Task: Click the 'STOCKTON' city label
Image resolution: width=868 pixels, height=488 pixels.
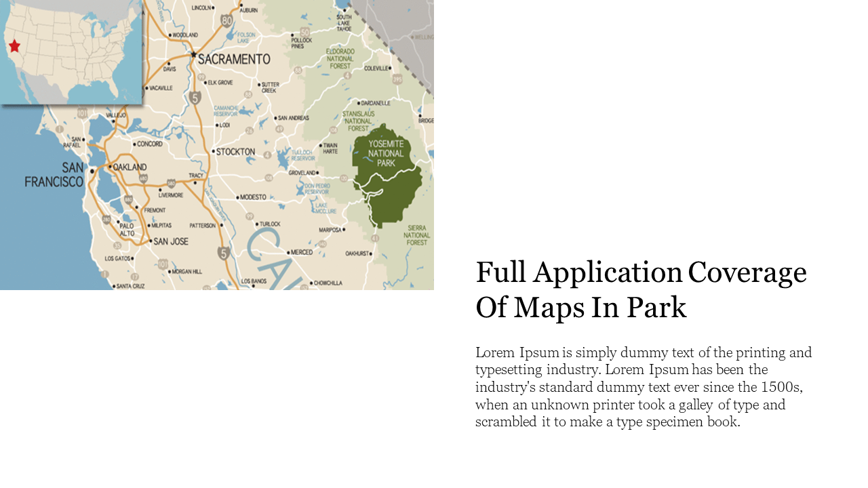Action: tap(235, 152)
